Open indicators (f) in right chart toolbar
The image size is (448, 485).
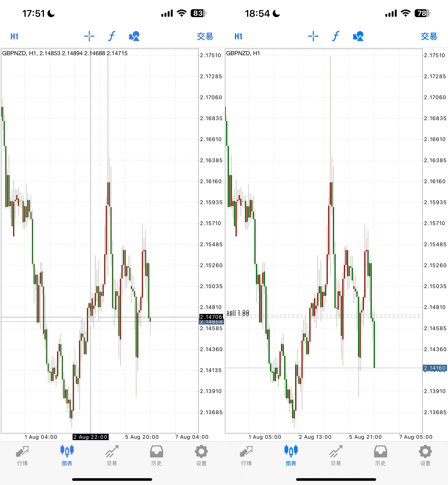[x=335, y=36]
